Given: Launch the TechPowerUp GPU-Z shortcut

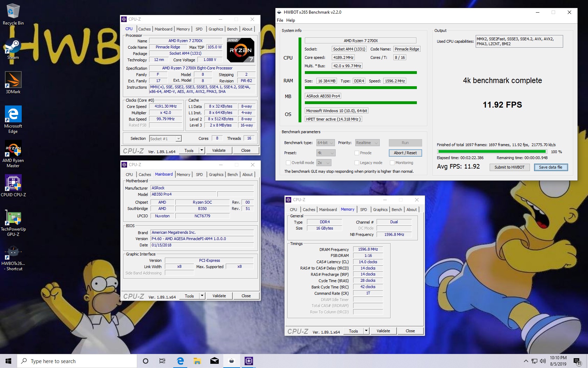Looking at the screenshot, I should coord(13,223).
